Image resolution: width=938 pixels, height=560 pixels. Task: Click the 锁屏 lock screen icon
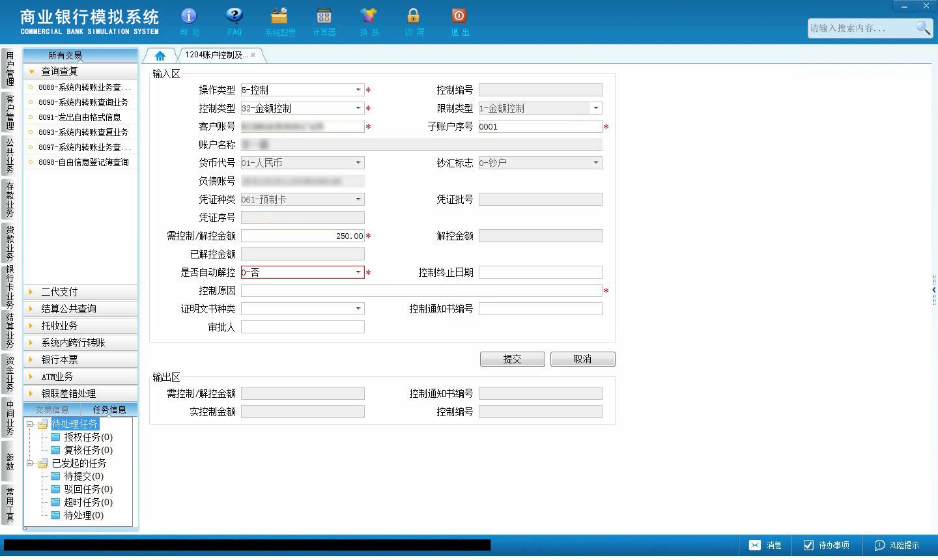[x=414, y=21]
